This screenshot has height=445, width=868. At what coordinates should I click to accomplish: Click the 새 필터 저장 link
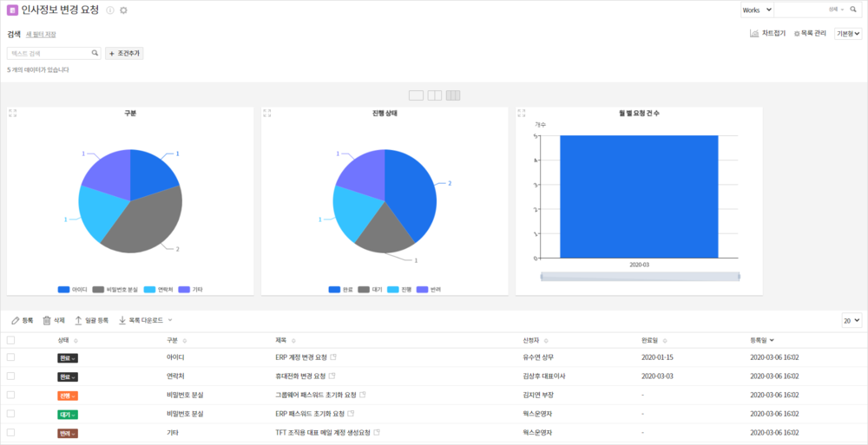[41, 35]
